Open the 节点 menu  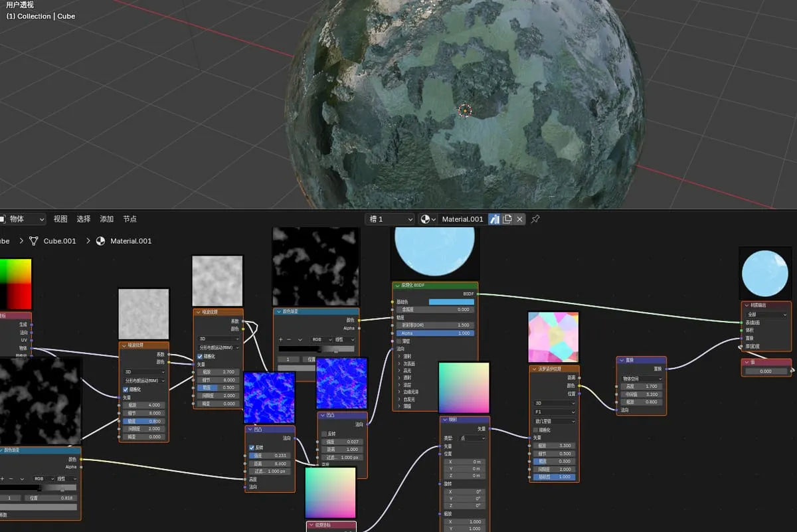130,219
